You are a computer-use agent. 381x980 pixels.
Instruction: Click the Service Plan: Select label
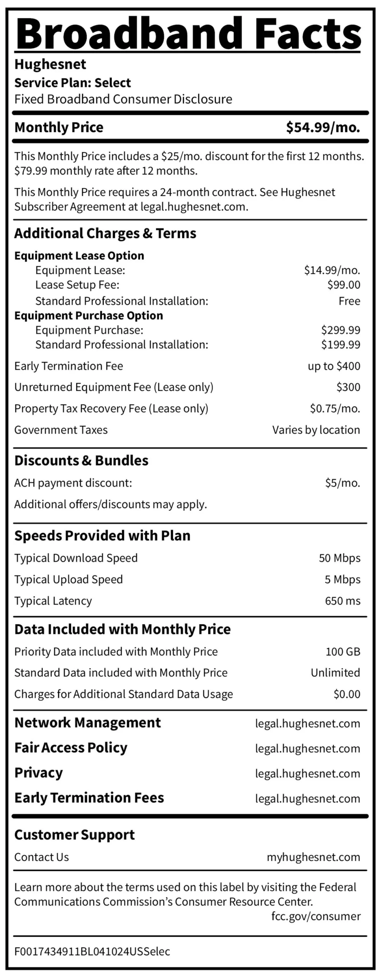tap(72, 83)
